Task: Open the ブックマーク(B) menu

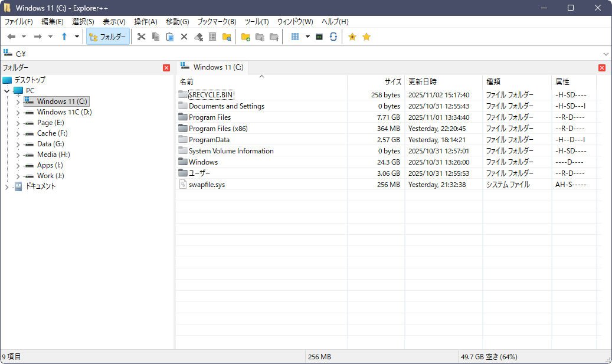Action: pos(217,21)
